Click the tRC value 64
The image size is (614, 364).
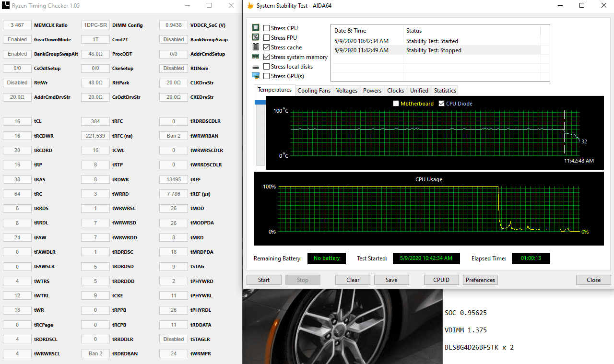17,194
